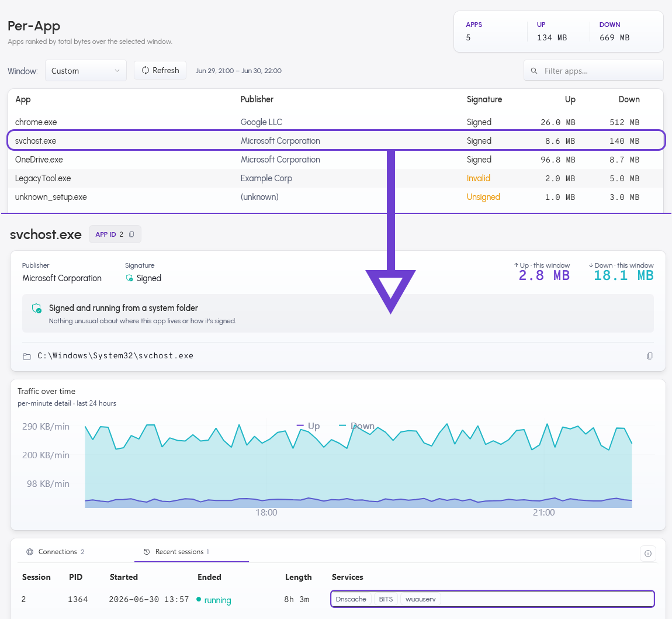
Task: Select the svchost.exe table row
Action: [x=336, y=141]
